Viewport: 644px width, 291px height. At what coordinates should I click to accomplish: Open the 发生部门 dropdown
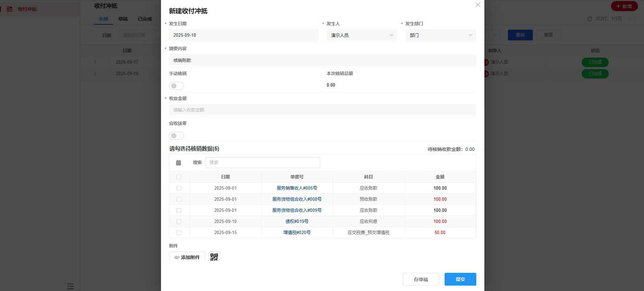point(441,35)
